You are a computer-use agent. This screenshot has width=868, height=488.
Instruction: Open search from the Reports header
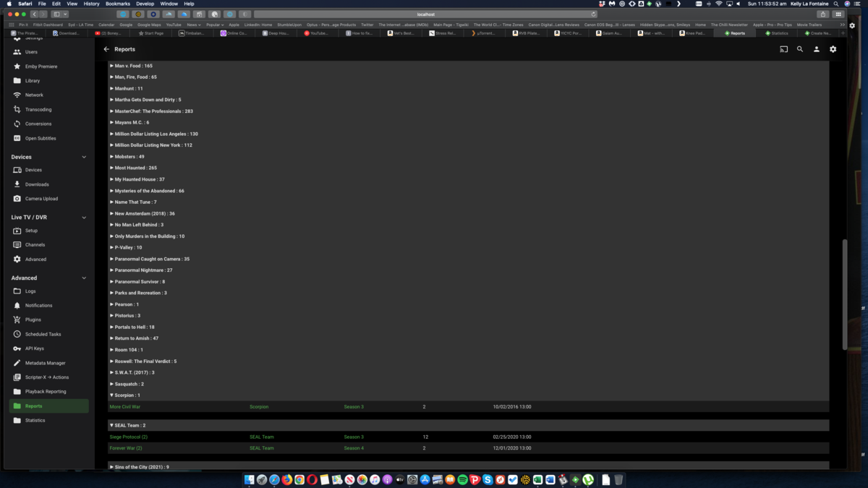[x=799, y=48]
